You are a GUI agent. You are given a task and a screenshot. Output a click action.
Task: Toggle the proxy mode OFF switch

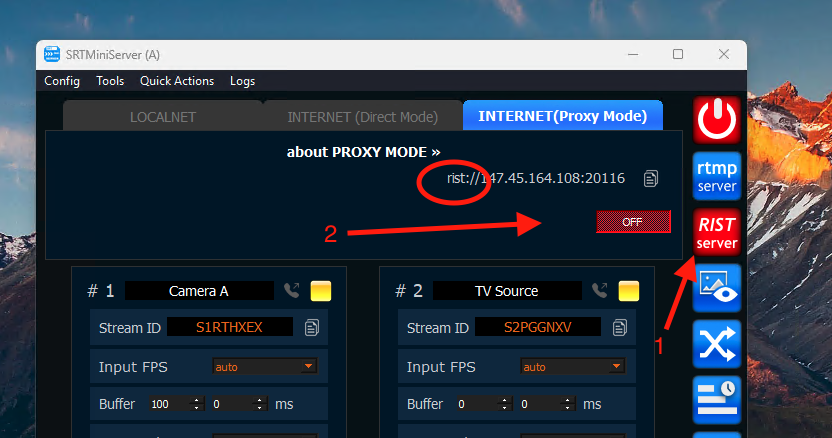point(632,222)
